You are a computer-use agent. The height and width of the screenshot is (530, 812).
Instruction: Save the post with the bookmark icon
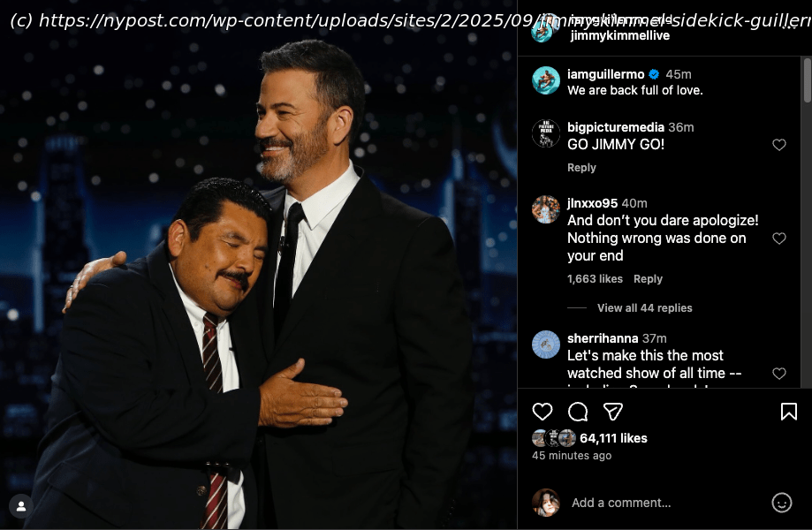coord(789,412)
